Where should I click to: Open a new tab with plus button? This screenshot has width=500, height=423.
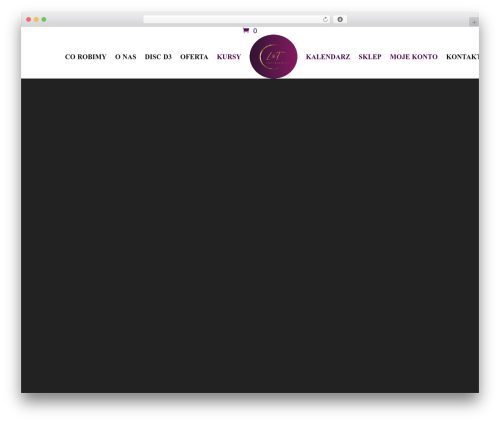click(x=474, y=22)
